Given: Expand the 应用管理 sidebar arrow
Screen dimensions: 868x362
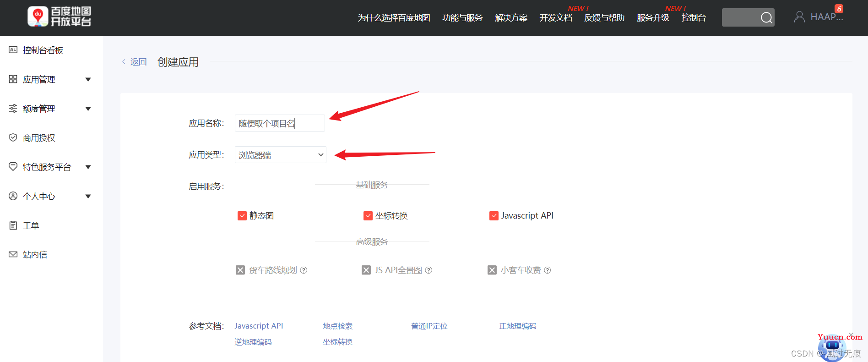Looking at the screenshot, I should [x=88, y=80].
